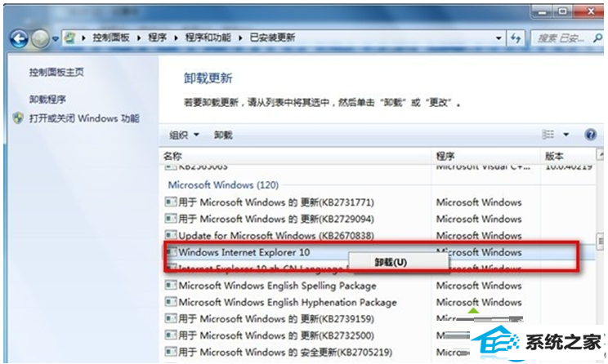The image size is (608, 364).
Task: Expand the arrow after 程序和功能 breadcrumb
Action: pos(240,38)
